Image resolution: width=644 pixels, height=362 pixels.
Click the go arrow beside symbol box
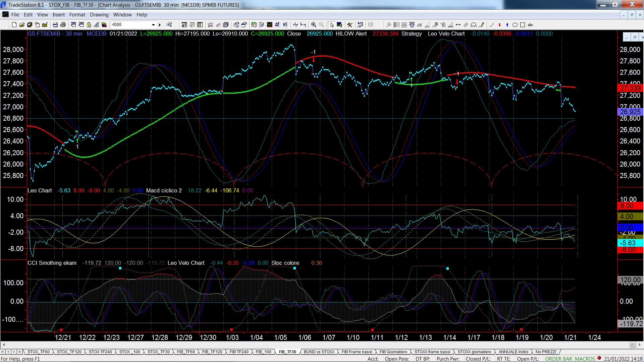pos(160,25)
